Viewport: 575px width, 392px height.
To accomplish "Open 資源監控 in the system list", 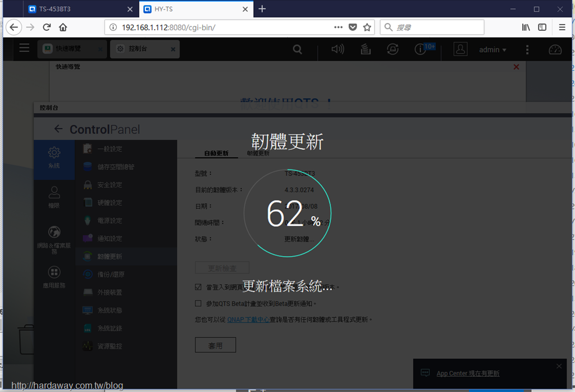I will tap(126, 346).
